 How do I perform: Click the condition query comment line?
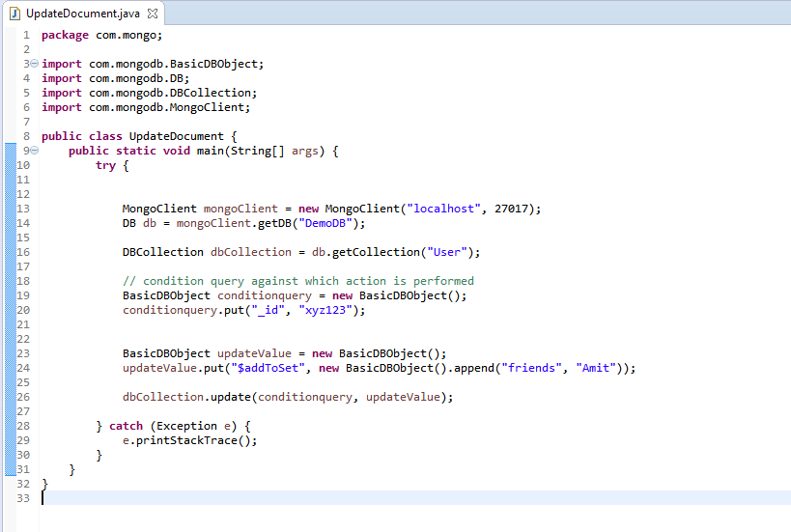coord(298,281)
